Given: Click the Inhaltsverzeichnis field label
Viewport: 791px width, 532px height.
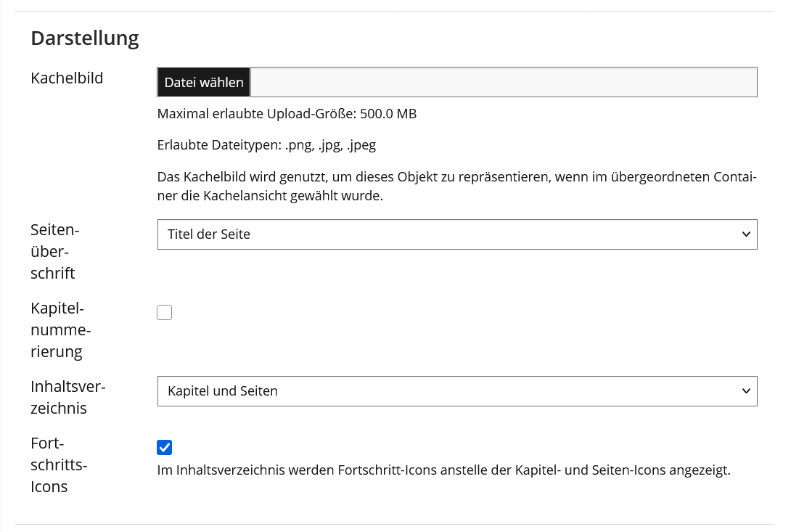Looking at the screenshot, I should tap(68, 398).
